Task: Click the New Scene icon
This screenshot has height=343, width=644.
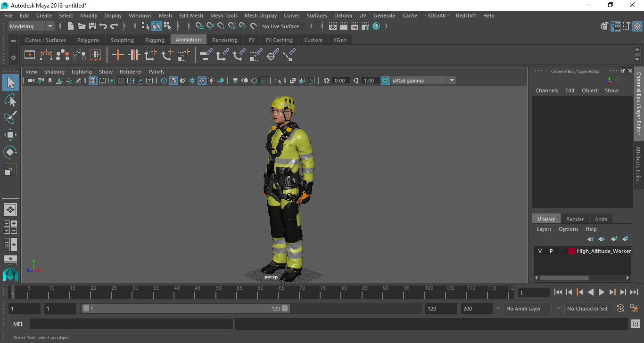Action: (70, 26)
